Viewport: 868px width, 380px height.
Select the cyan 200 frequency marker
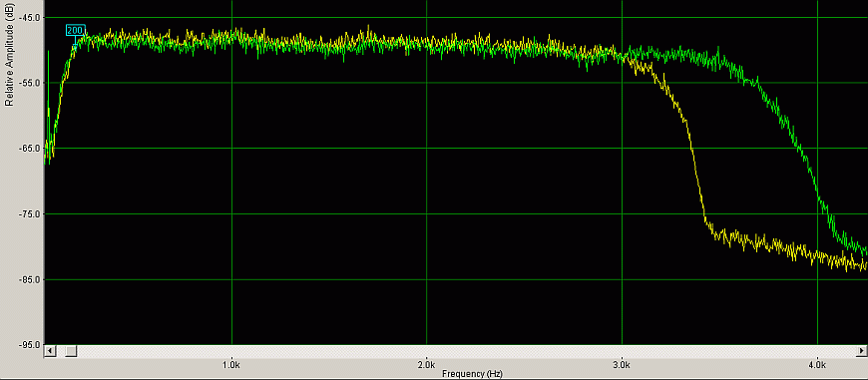click(x=75, y=31)
